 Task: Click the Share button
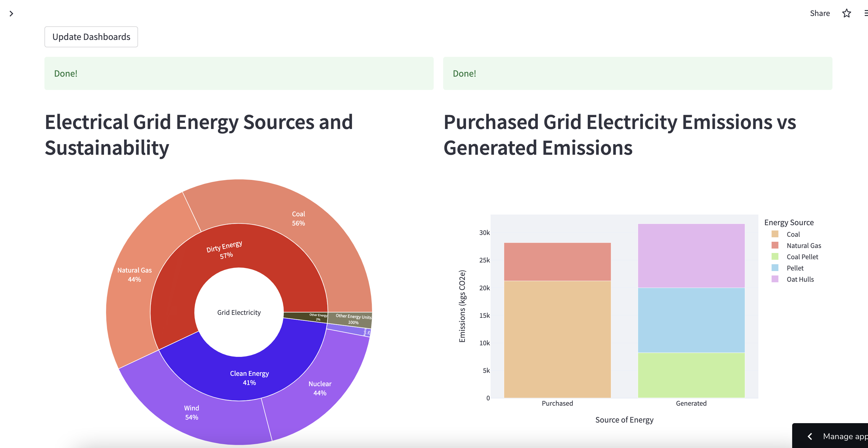819,13
